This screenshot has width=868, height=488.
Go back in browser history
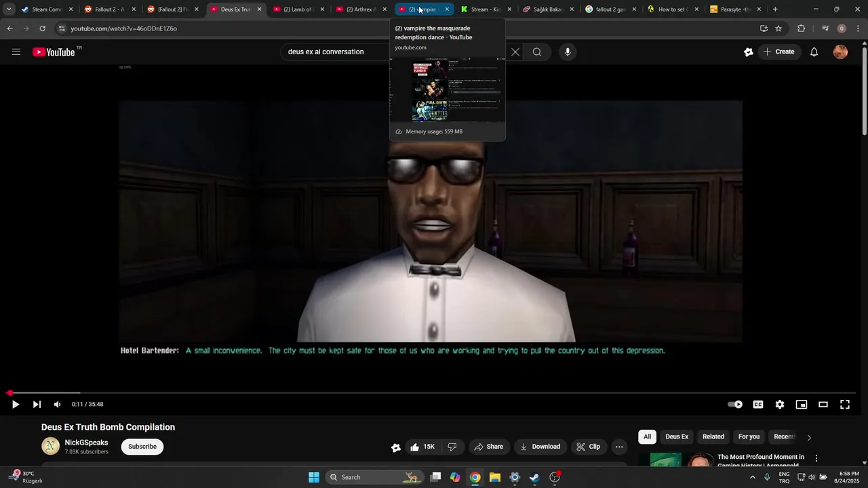click(9, 28)
